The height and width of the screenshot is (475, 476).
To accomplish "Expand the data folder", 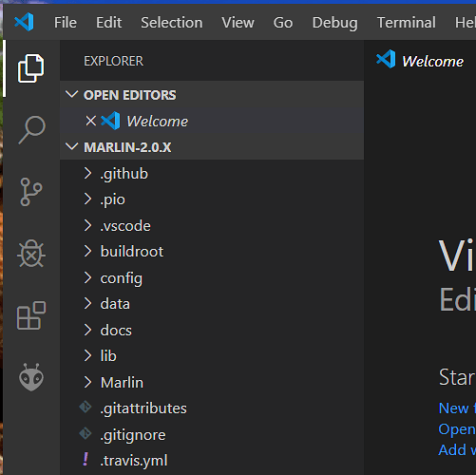I will (x=87, y=303).
